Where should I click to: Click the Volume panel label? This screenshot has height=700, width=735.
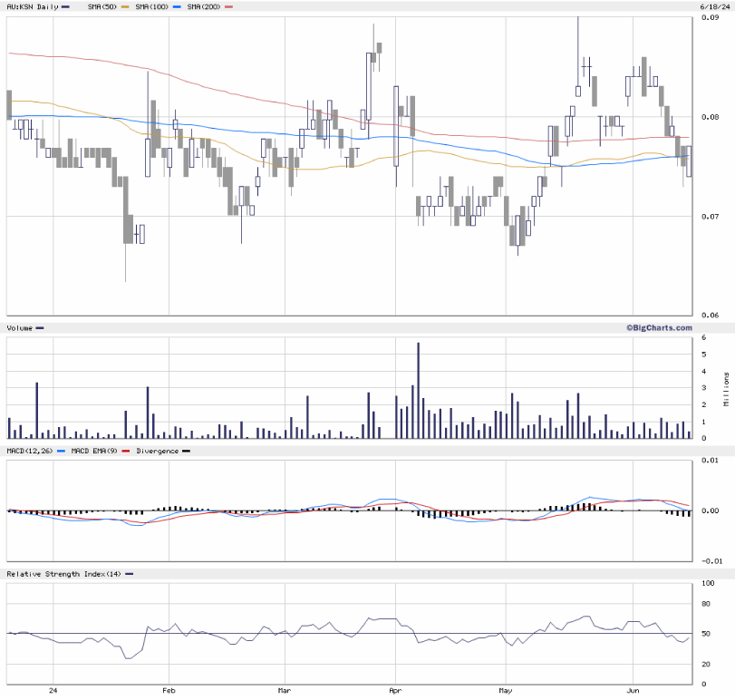(19, 327)
